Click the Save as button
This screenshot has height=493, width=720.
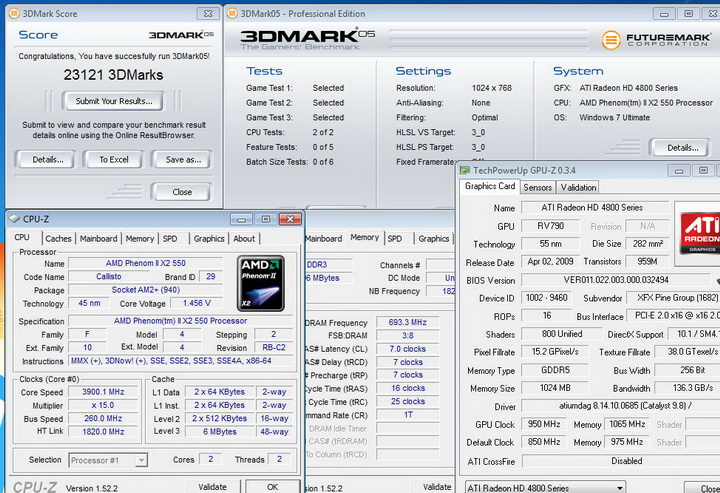183,160
